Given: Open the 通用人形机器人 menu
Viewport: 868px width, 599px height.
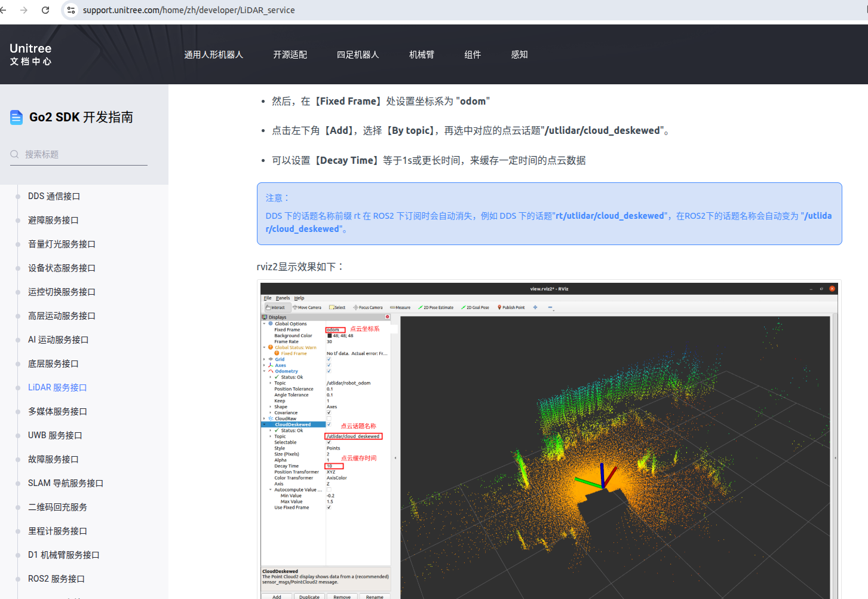Looking at the screenshot, I should 214,54.
